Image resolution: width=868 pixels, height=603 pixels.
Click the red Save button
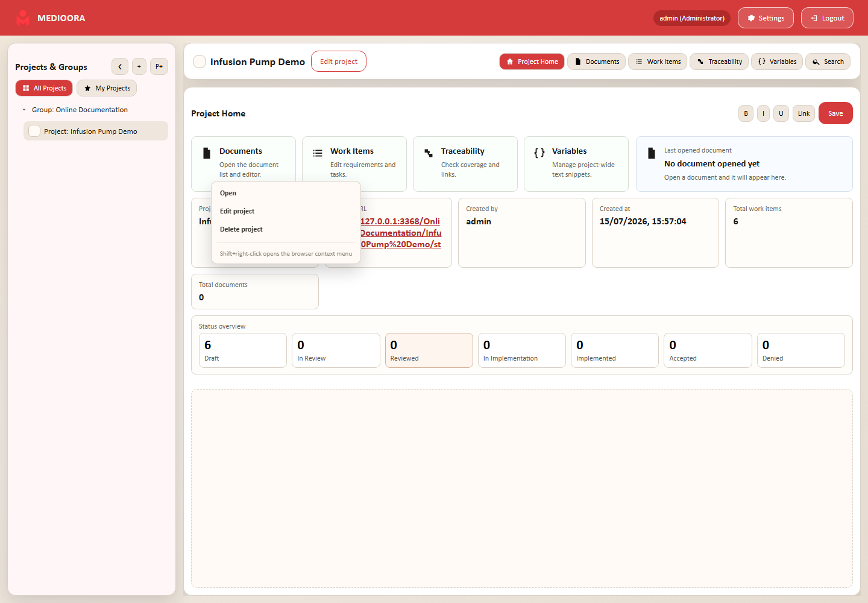click(835, 113)
